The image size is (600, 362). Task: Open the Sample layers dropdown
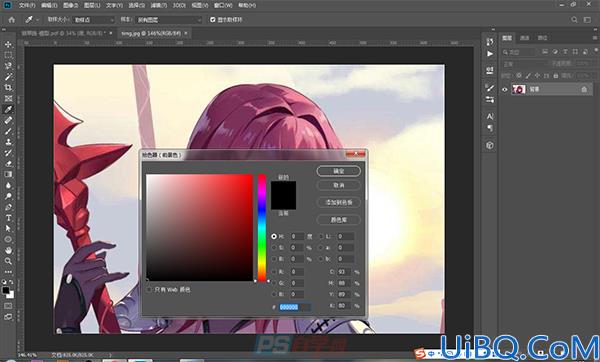pyautogui.click(x=168, y=20)
